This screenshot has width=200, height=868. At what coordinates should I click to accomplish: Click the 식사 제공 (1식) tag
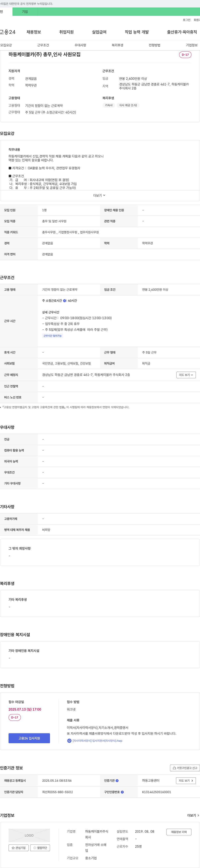click(x=128, y=105)
